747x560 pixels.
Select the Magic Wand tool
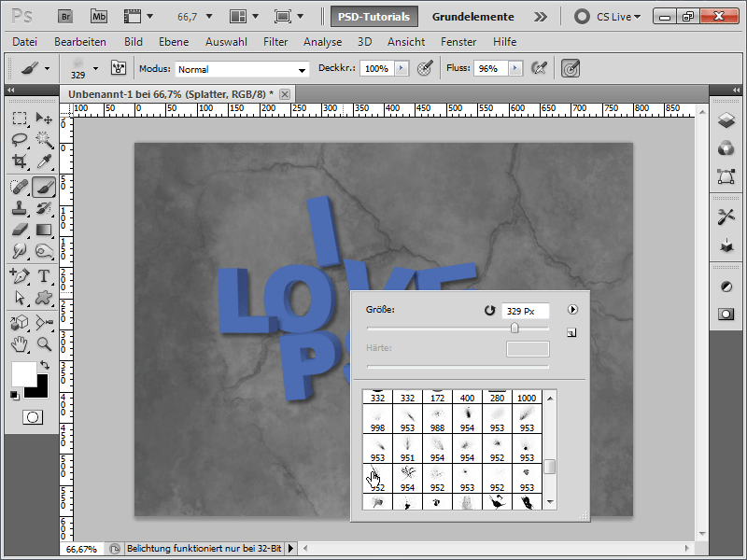44,139
